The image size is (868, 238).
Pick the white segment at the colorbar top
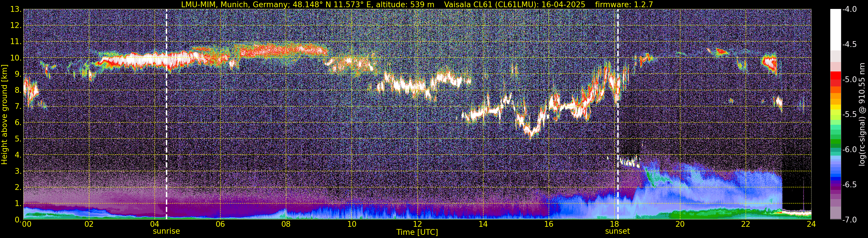835,30
